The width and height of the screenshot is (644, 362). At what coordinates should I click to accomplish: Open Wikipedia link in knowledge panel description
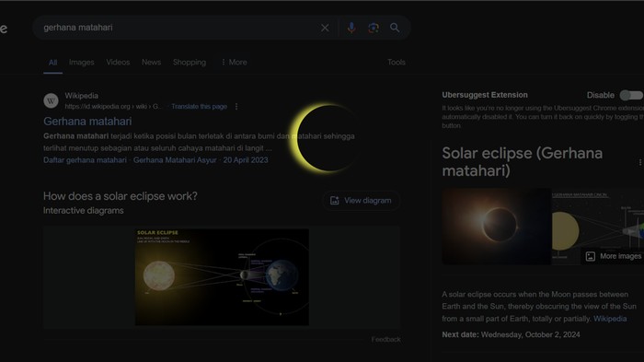point(610,319)
